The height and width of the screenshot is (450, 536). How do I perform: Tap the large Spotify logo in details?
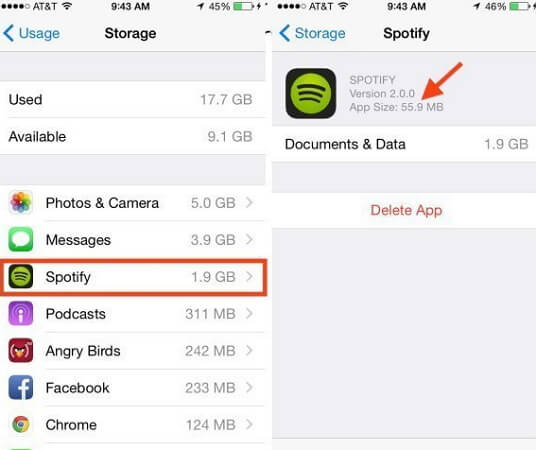tap(311, 93)
